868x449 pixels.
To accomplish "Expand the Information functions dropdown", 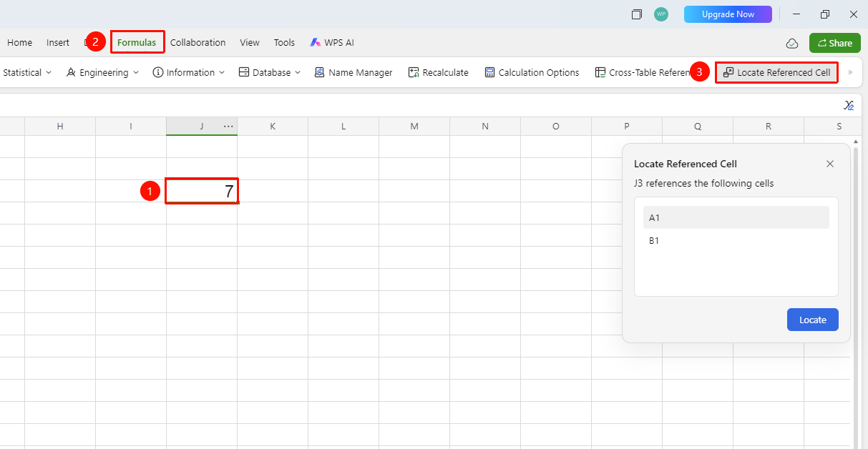I will click(189, 72).
